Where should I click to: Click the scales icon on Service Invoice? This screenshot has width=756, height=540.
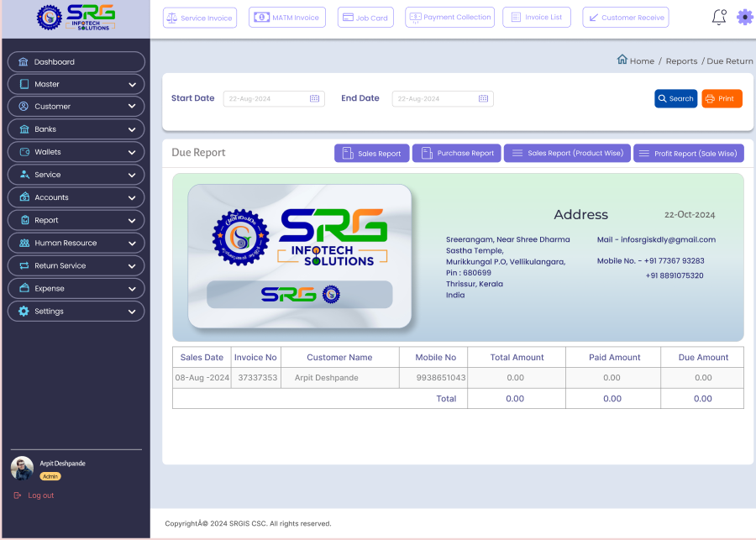click(x=171, y=18)
